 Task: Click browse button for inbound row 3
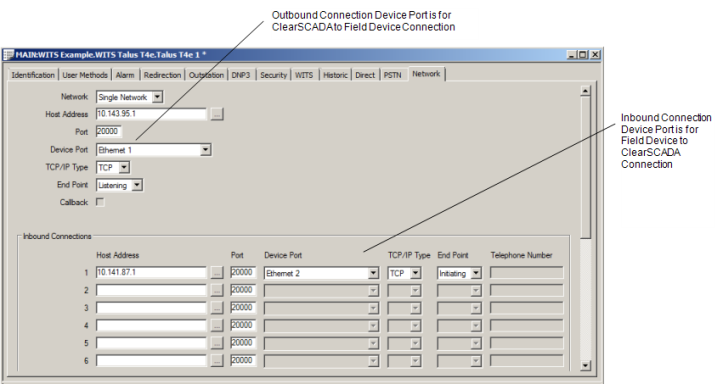coord(217,308)
